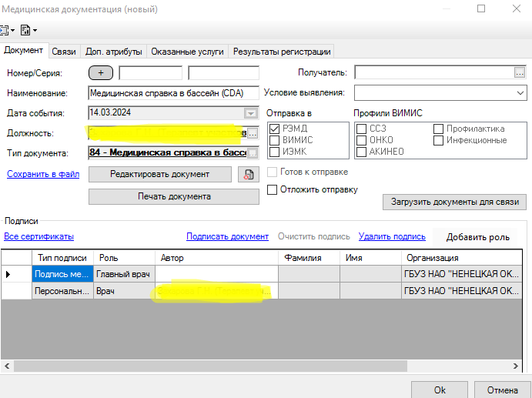Confirm with the Ok button
This screenshot has height=398, width=532.
440,390
